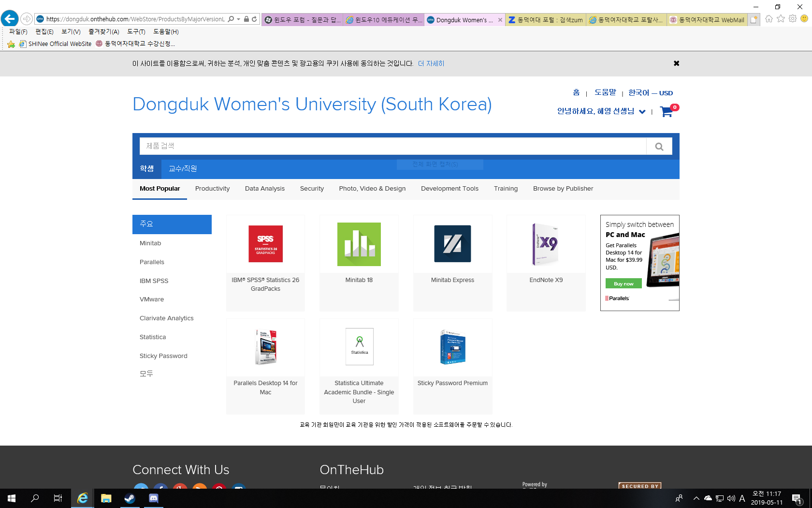
Task: Open the 편집(E) menu
Action: pyautogui.click(x=44, y=31)
